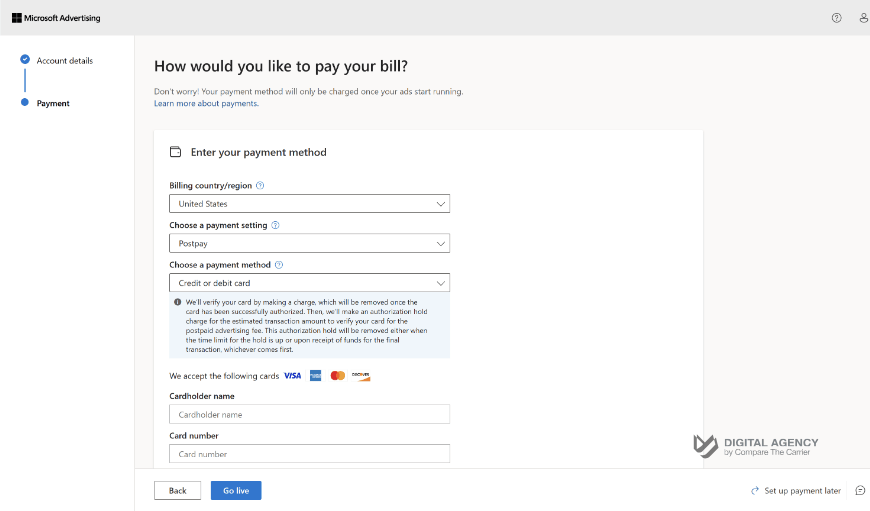Click info icon beside Billing country/region
The width and height of the screenshot is (870, 511).
click(260, 186)
